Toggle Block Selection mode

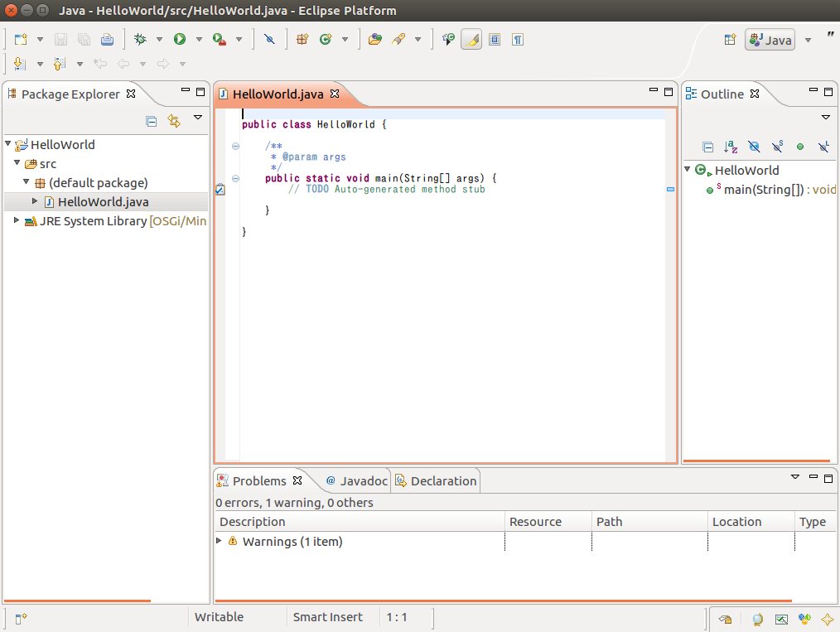(495, 39)
